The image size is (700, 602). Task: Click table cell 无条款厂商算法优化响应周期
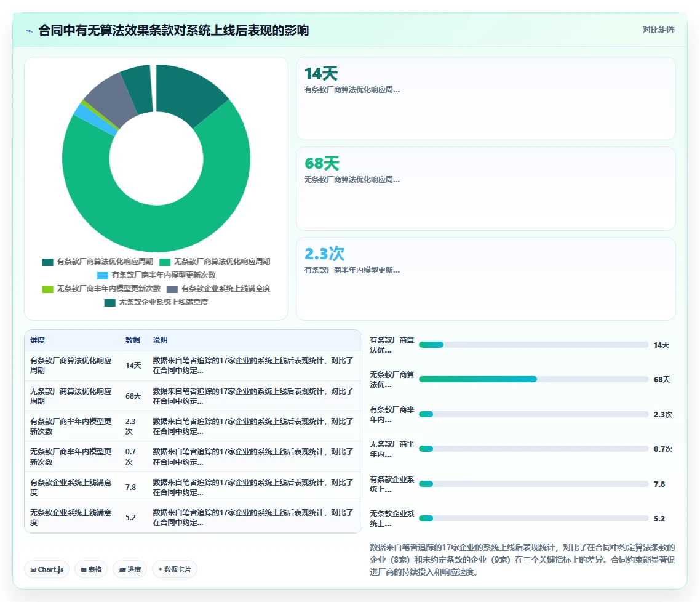pos(71,396)
